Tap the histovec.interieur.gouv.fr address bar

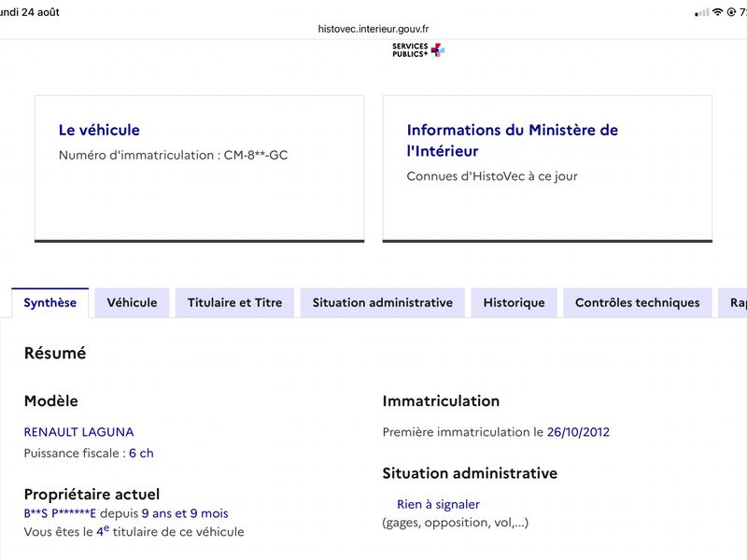coord(373,29)
